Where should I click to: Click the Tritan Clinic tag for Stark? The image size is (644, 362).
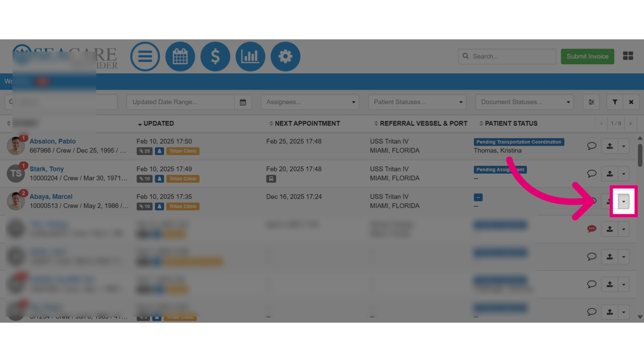pyautogui.click(x=183, y=179)
